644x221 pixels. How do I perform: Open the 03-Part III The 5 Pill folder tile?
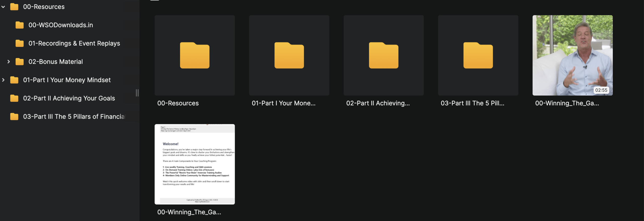point(478,55)
